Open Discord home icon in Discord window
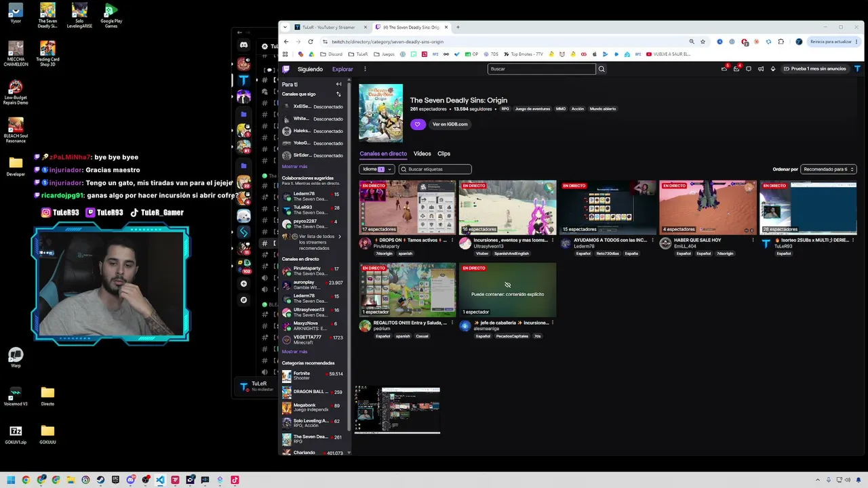Screen dimensions: 868x488 [243, 45]
